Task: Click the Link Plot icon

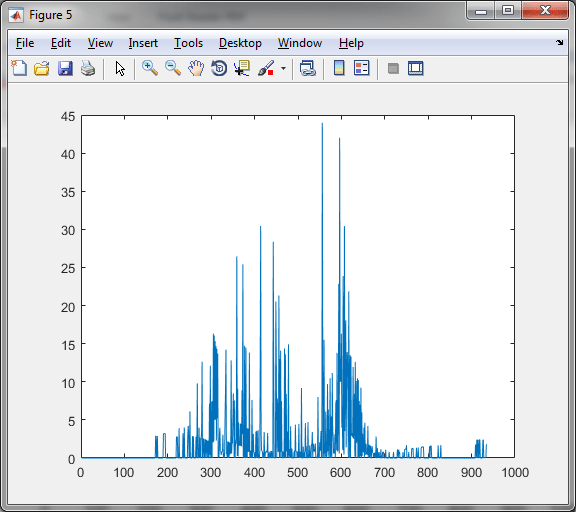Action: [308, 68]
